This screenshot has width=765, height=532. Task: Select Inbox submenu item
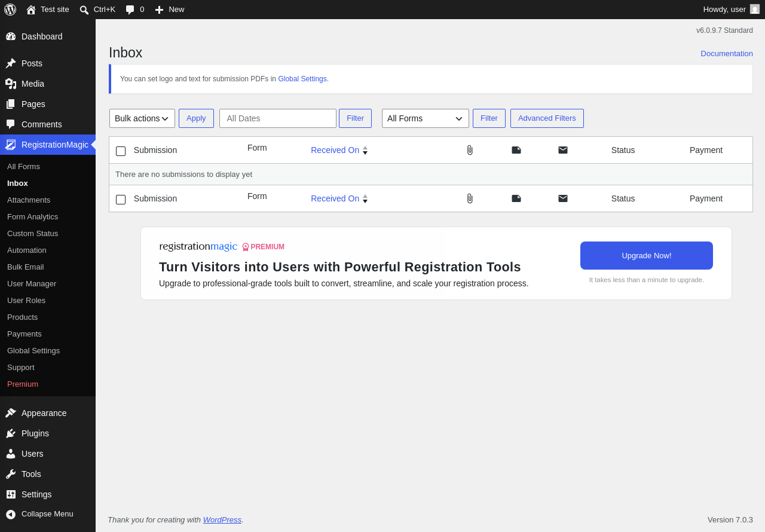(x=48, y=184)
